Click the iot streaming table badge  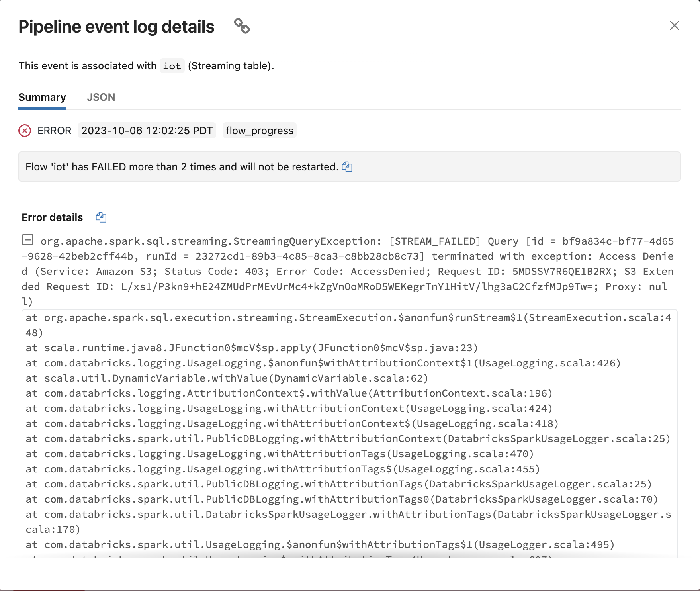click(171, 66)
